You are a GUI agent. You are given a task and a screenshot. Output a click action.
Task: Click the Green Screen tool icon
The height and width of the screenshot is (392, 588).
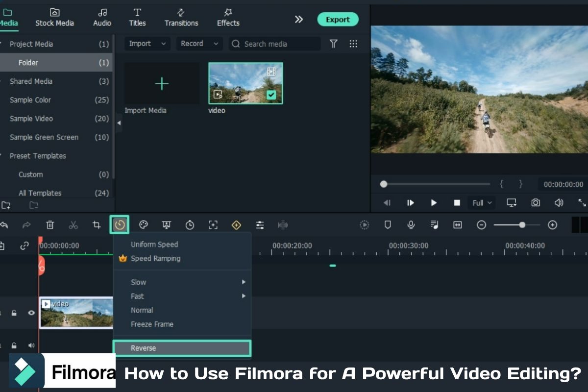(x=167, y=225)
